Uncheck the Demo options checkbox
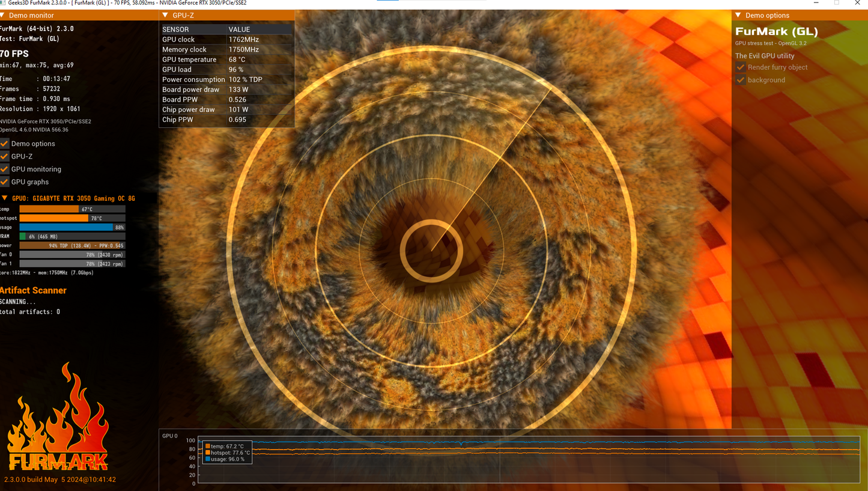 pyautogui.click(x=5, y=144)
